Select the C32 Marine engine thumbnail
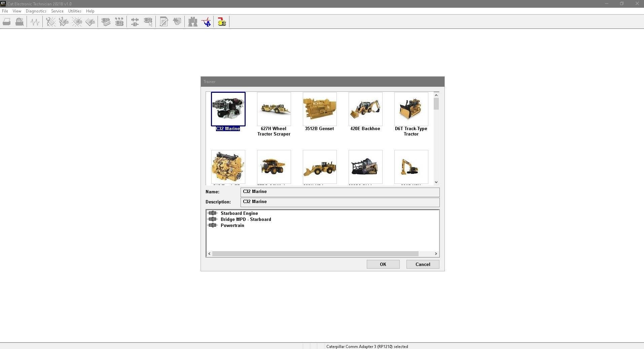The width and height of the screenshot is (644, 349). (x=228, y=109)
